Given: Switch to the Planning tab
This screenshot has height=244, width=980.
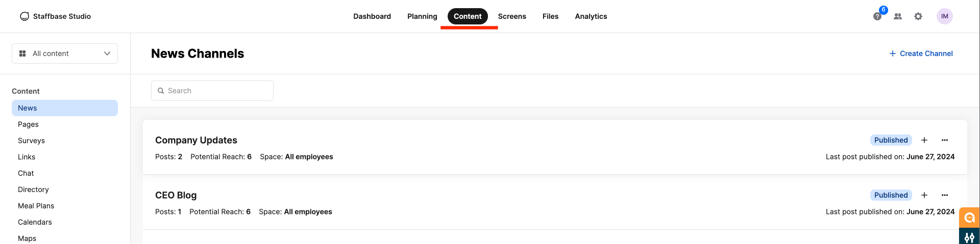Looking at the screenshot, I should (422, 16).
